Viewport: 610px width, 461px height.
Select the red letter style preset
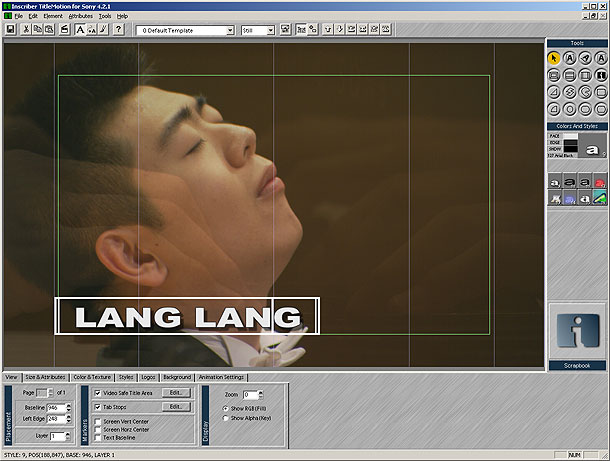pyautogui.click(x=599, y=182)
